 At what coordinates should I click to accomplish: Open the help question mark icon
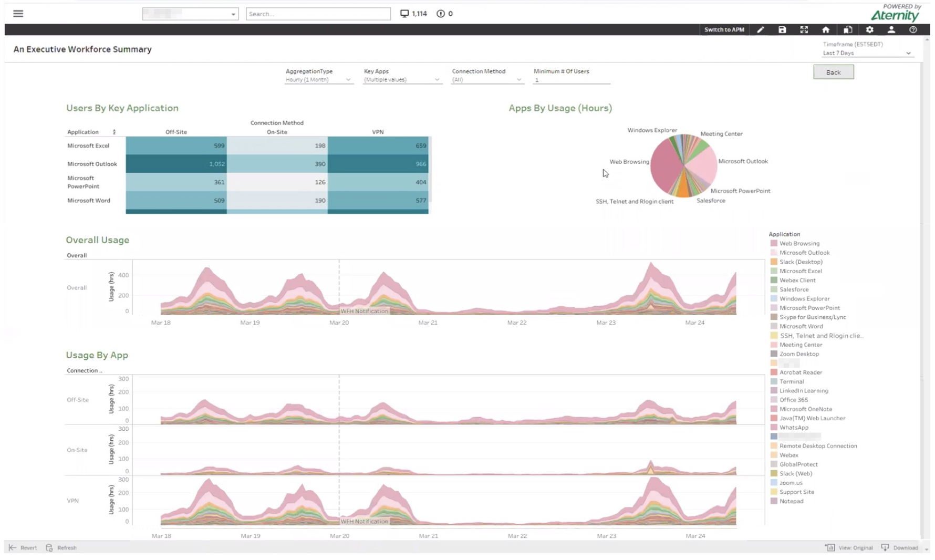pos(913,30)
